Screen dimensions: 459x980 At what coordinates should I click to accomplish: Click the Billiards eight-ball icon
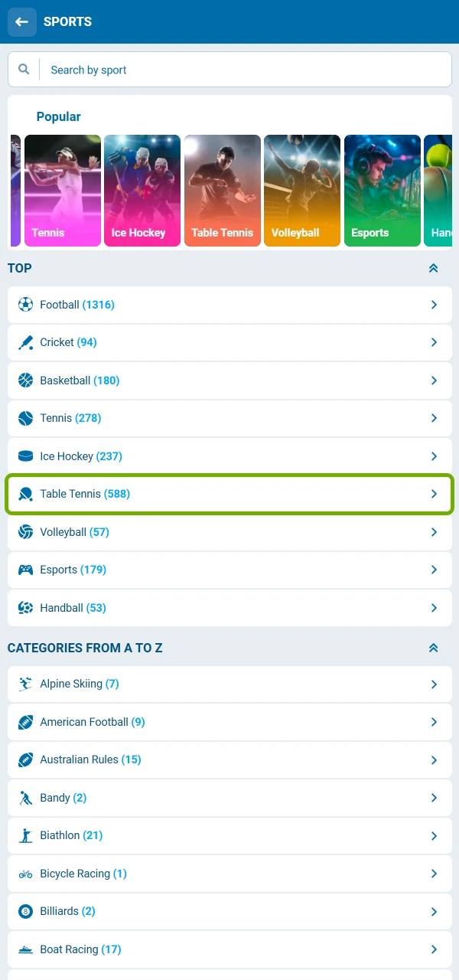coord(26,911)
